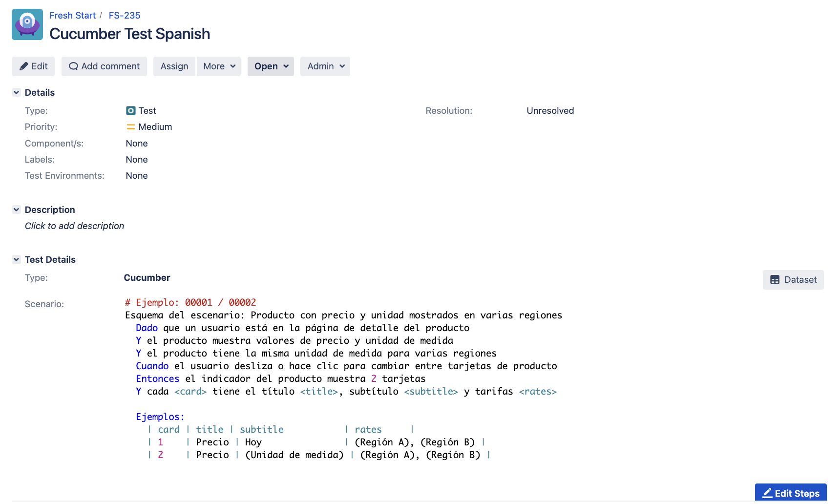Collapse the Description section chevron
This screenshot has height=504, width=840.
(16, 210)
